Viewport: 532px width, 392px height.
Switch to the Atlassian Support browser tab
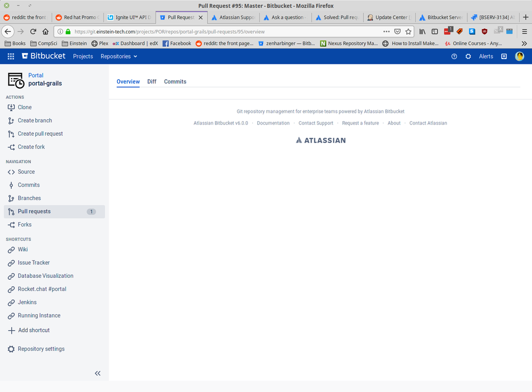pos(233,17)
